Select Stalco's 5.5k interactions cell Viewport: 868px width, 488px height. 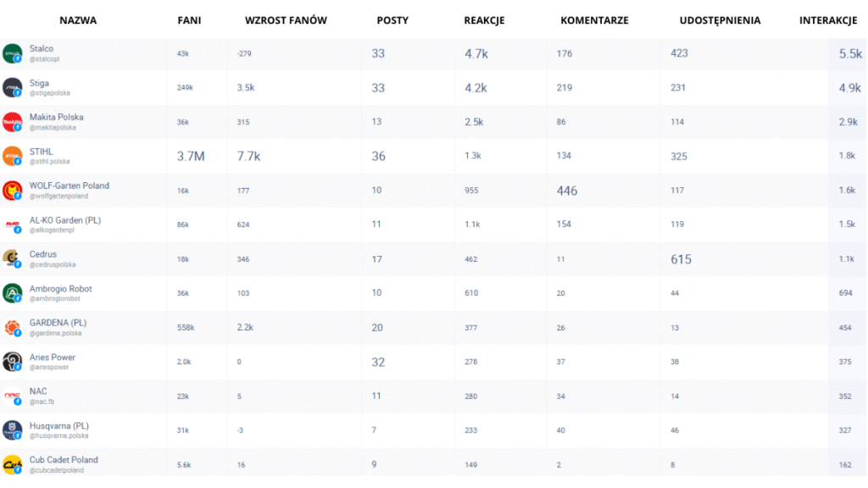tap(850, 53)
